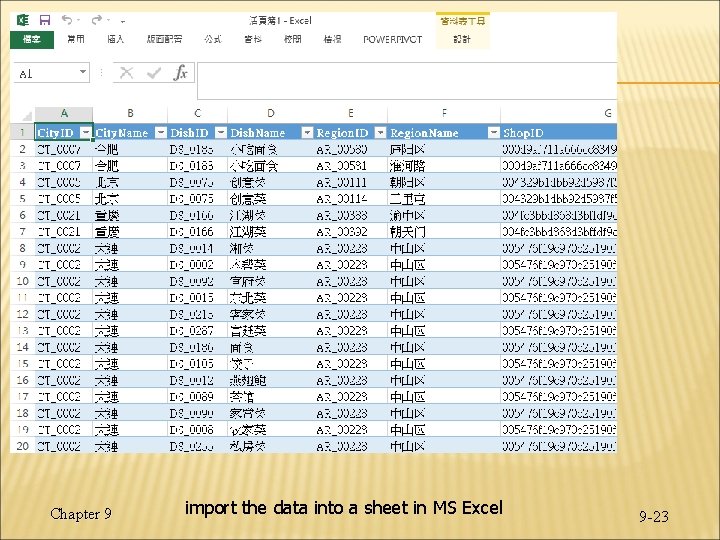Click cell DS_0069 in row 17
The image size is (720, 540).
[197, 397]
